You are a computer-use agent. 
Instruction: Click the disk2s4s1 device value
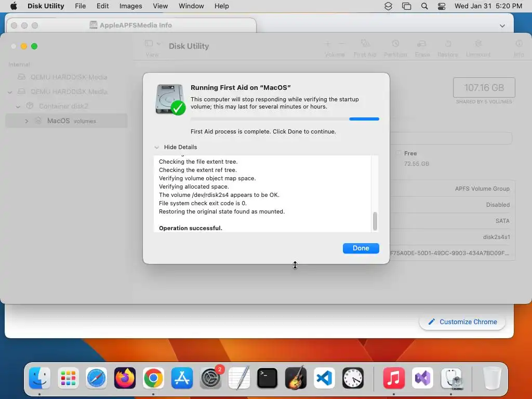click(496, 237)
